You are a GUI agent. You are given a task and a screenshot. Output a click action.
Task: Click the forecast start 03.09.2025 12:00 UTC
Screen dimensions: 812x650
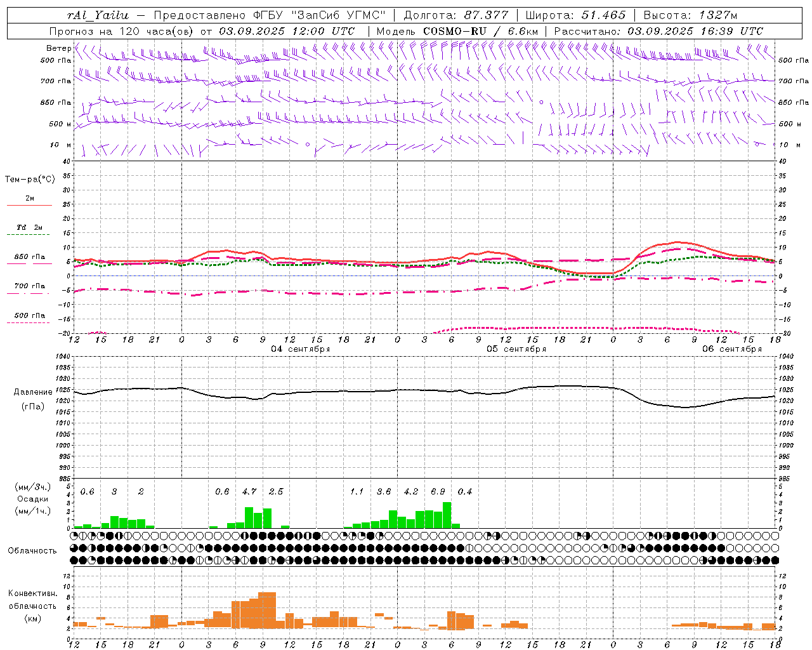(287, 31)
